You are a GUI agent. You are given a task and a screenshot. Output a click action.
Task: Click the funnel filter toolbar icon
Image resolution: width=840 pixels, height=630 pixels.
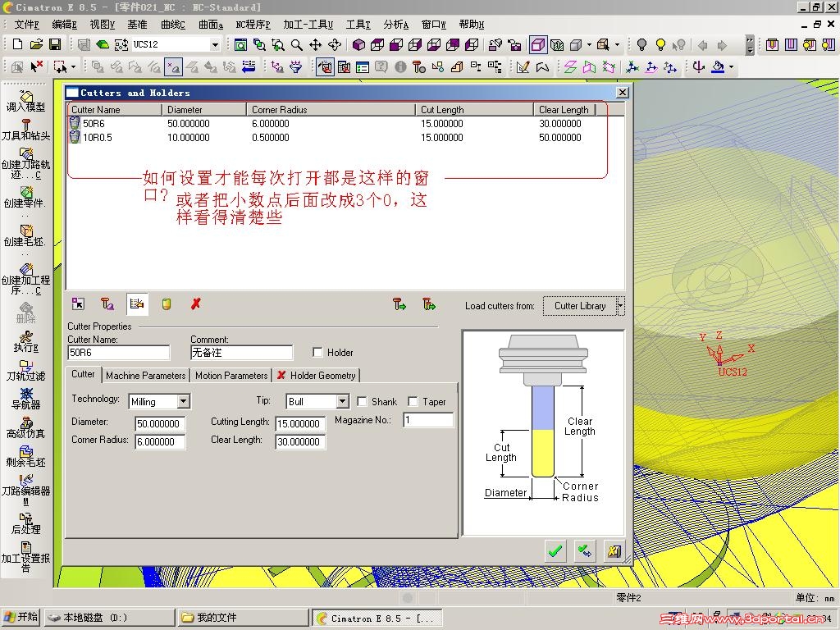point(295,67)
